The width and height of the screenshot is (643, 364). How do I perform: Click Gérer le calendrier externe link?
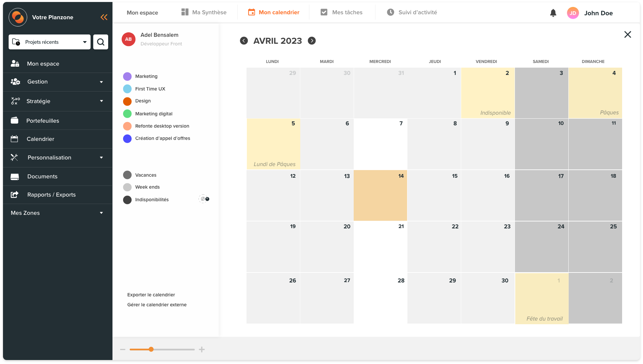tap(157, 305)
